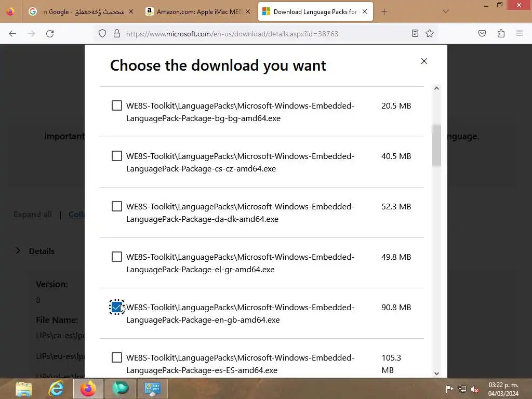Save page to Pocket
The width and height of the screenshot is (532, 399).
(482, 33)
